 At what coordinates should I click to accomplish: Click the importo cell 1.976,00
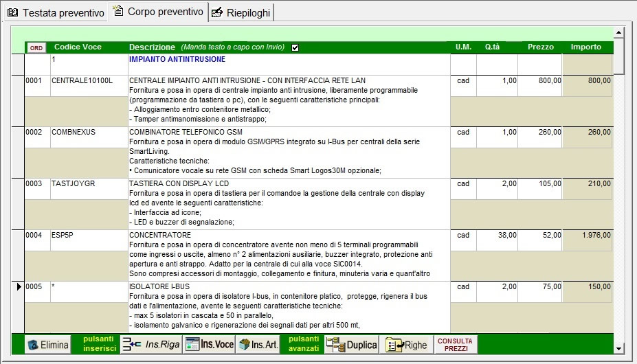(x=588, y=240)
